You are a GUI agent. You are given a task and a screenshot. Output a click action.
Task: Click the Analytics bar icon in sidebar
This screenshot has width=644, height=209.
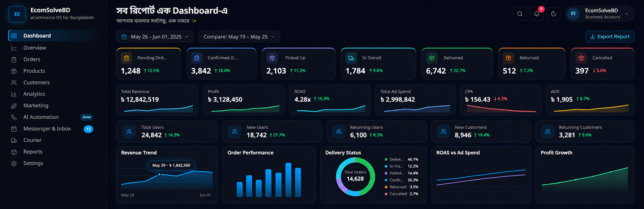coord(14,94)
